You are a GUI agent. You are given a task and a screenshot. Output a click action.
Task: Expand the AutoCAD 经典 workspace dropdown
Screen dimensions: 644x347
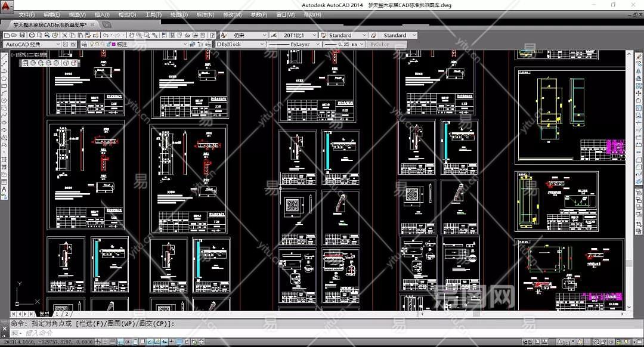tap(58, 45)
